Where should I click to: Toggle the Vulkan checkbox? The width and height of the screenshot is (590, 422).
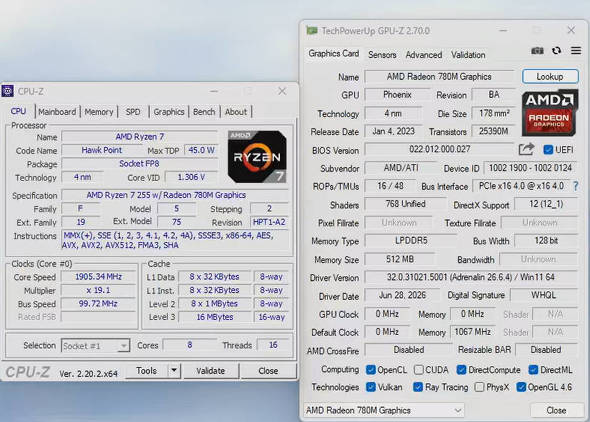(371, 387)
